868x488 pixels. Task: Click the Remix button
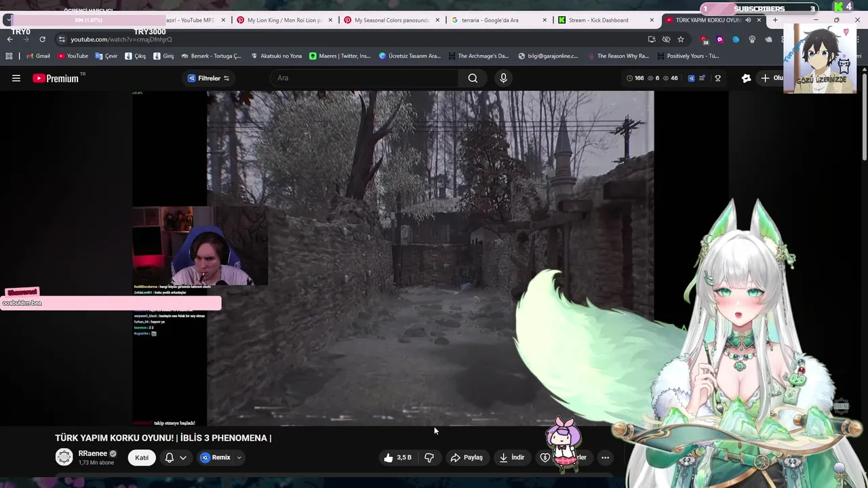pyautogui.click(x=216, y=457)
